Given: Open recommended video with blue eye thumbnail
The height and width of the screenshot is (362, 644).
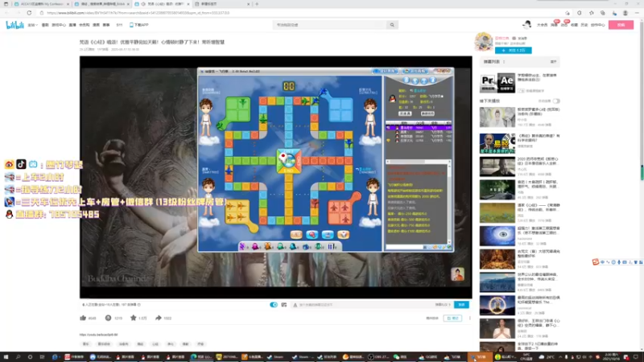Looking at the screenshot, I should coord(497,236).
